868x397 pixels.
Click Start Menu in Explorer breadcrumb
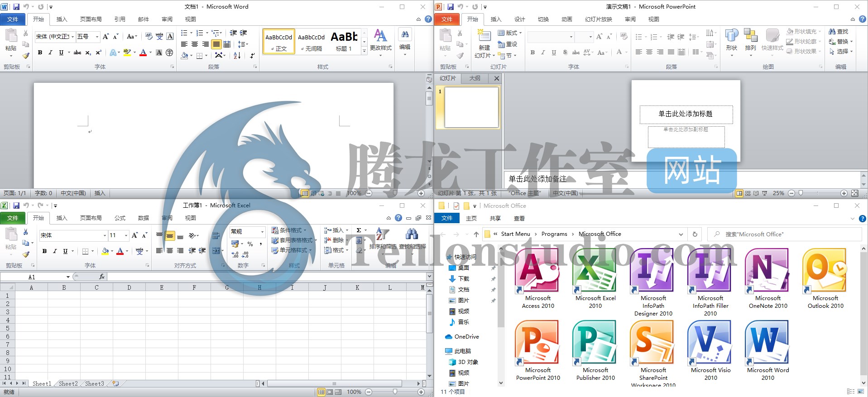point(515,234)
